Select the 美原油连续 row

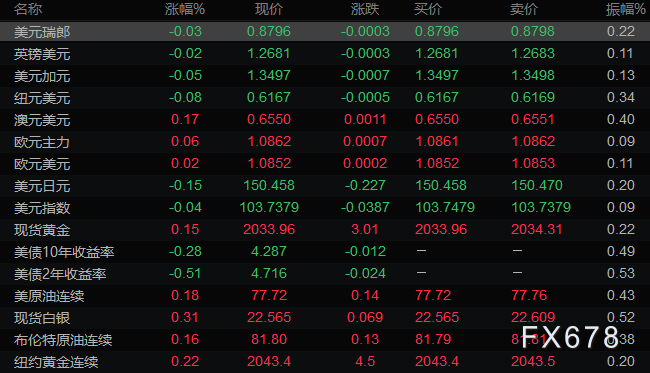click(325, 295)
